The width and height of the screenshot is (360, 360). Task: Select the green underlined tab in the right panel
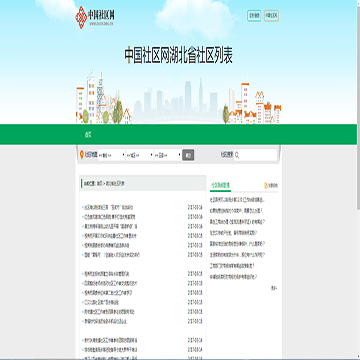click(220, 186)
